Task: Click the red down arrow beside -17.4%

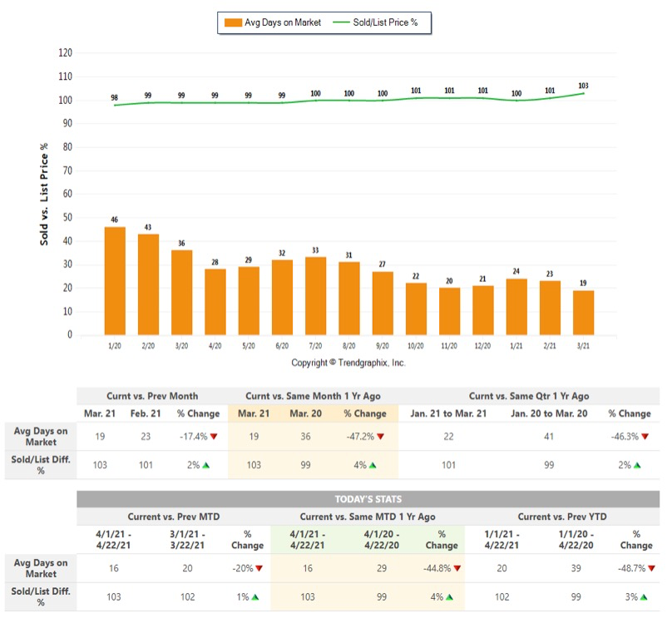Action: [215, 436]
